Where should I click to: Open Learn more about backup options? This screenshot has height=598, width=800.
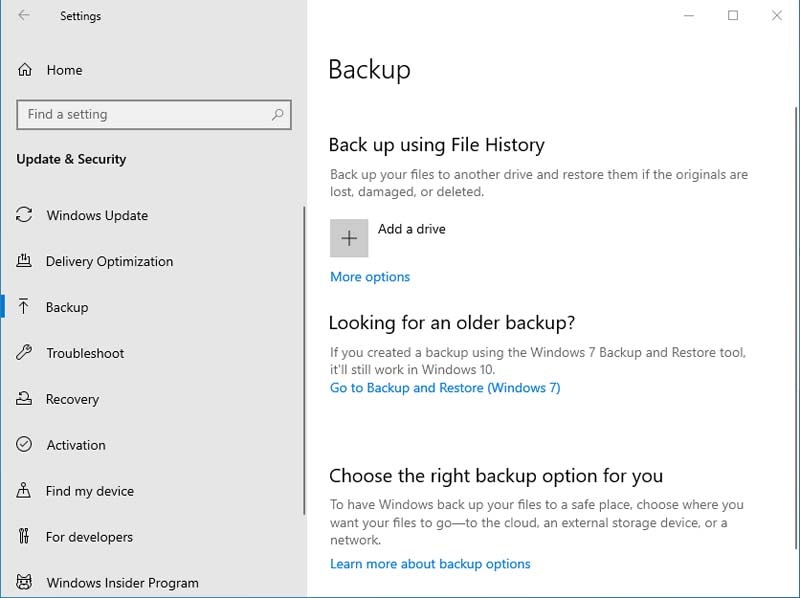[x=430, y=564]
